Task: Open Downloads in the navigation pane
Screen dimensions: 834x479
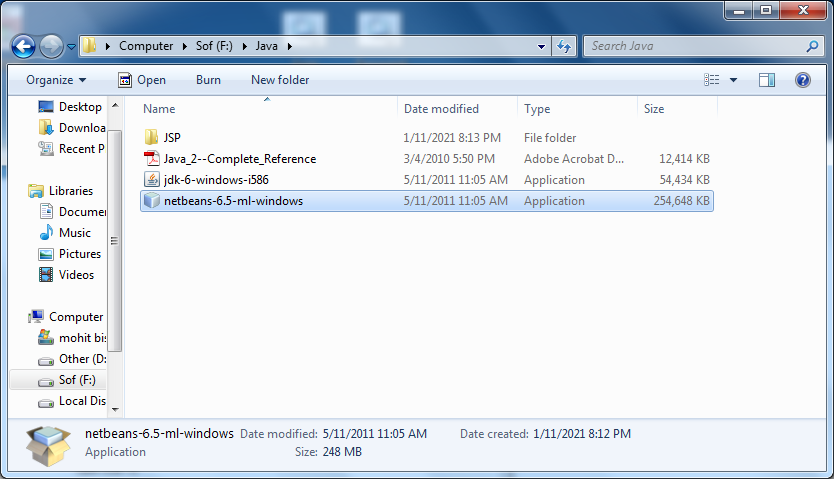Action: [71, 128]
